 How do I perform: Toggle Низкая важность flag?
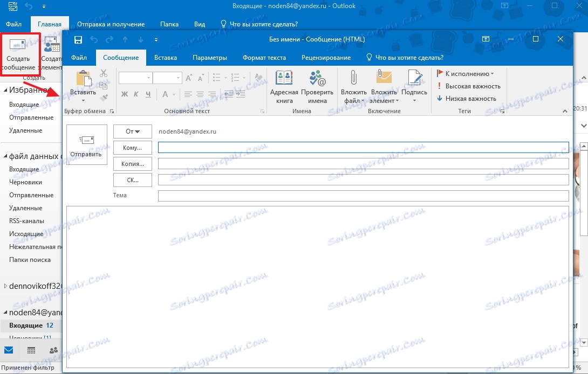click(x=467, y=99)
